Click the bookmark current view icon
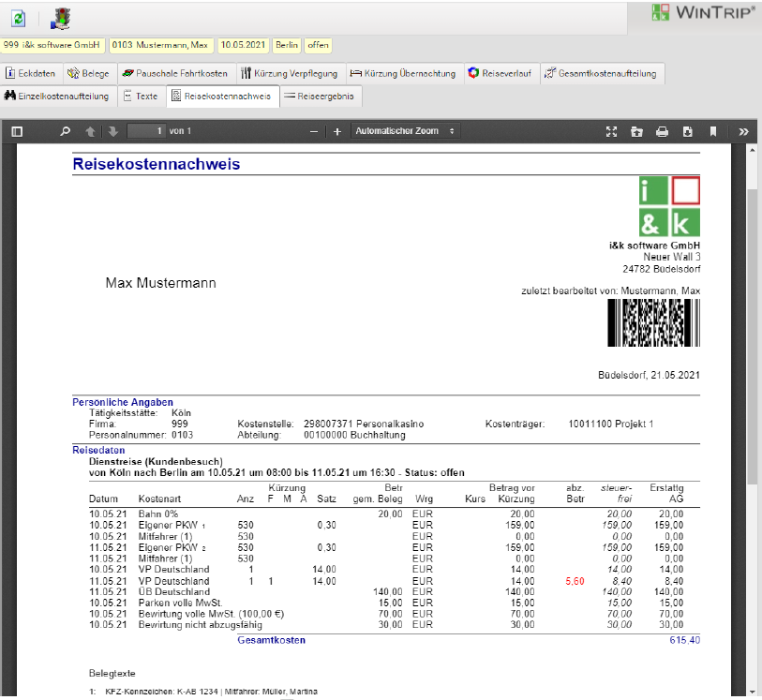The image size is (762, 700). pyautogui.click(x=712, y=131)
